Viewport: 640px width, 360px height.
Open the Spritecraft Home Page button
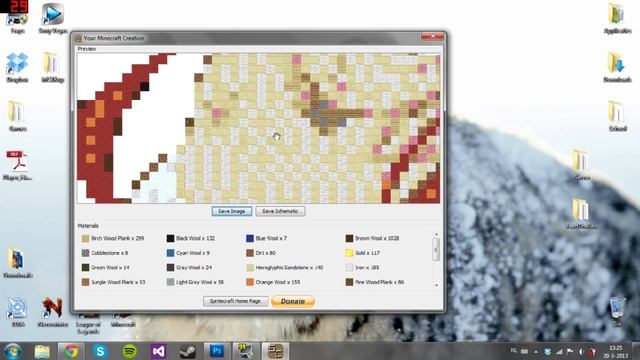click(x=235, y=301)
